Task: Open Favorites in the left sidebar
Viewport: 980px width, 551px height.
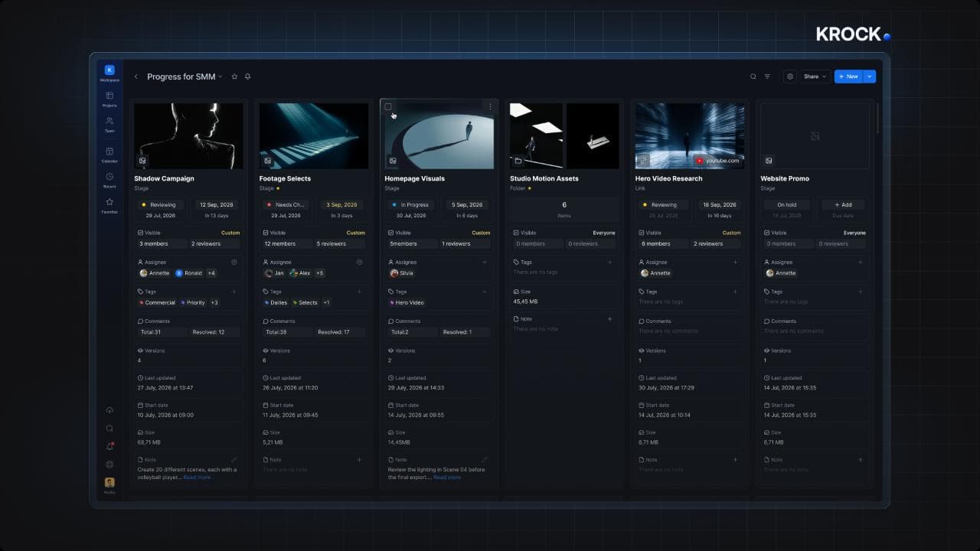Action: [x=109, y=205]
